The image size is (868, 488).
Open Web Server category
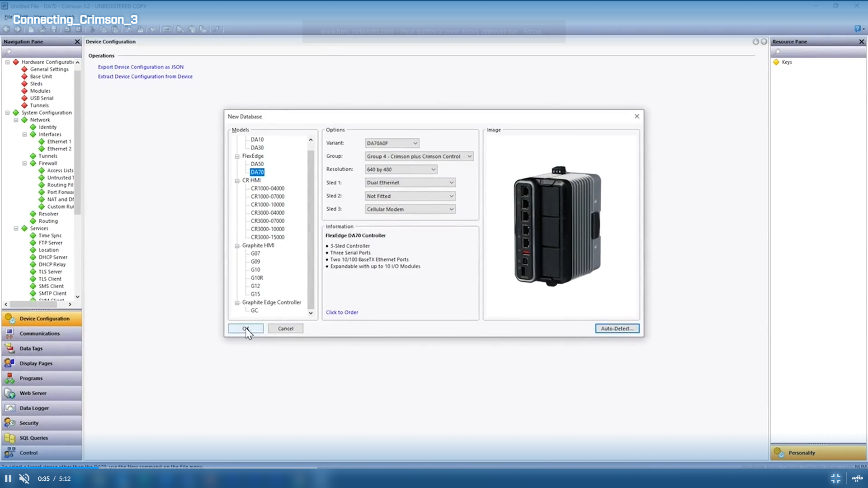(42, 393)
